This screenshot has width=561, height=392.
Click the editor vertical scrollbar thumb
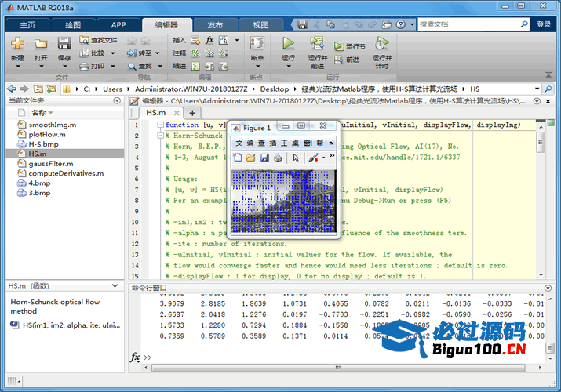click(x=541, y=142)
